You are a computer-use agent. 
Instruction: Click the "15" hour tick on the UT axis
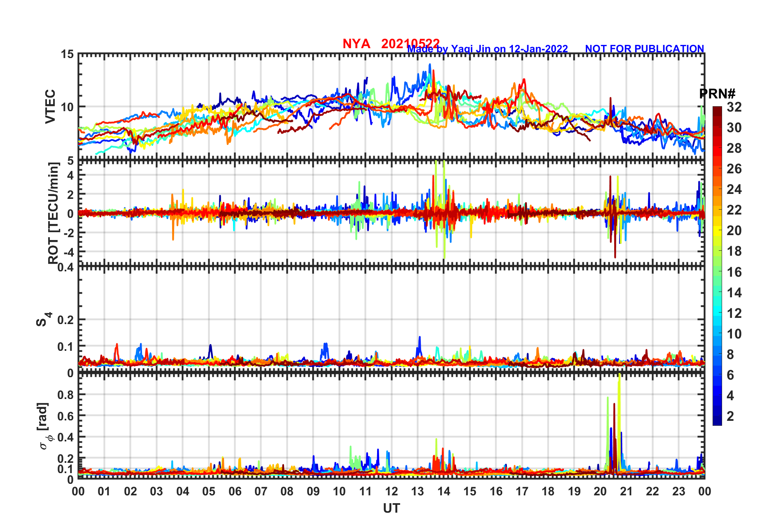tap(470, 491)
